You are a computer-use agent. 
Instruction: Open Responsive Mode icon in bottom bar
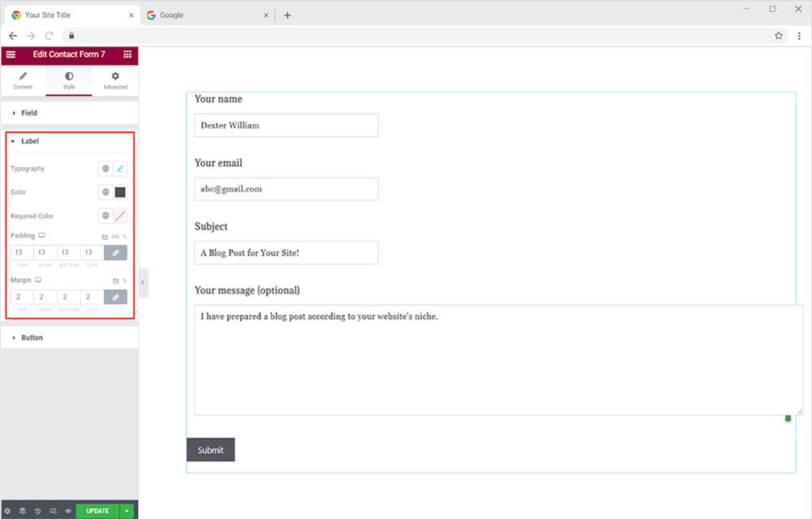click(x=52, y=511)
